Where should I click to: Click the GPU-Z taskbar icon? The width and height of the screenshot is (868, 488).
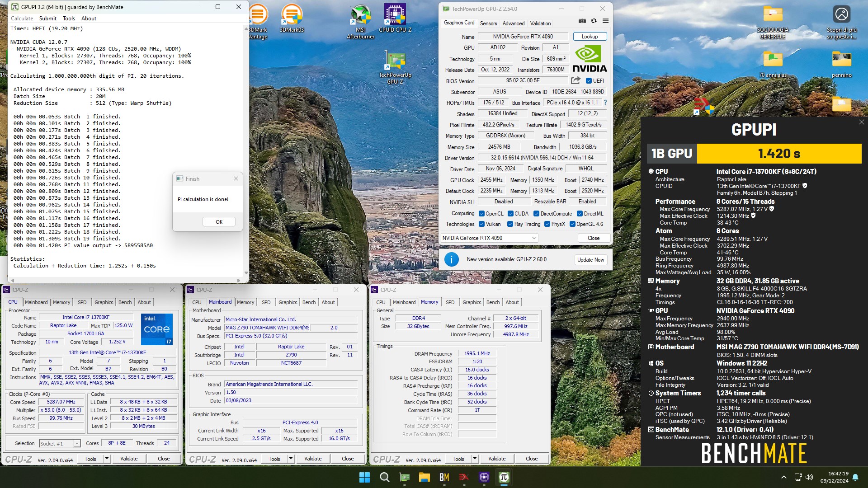click(x=404, y=477)
